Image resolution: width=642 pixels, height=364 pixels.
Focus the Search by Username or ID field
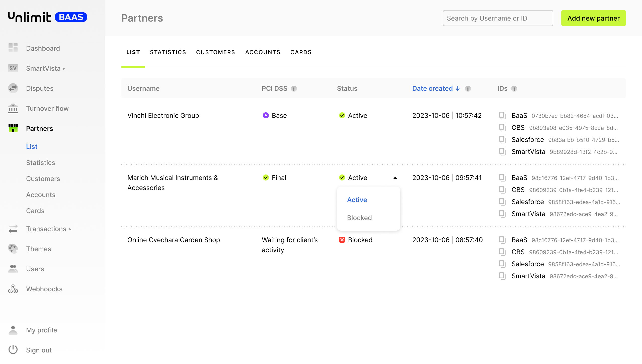click(x=498, y=18)
